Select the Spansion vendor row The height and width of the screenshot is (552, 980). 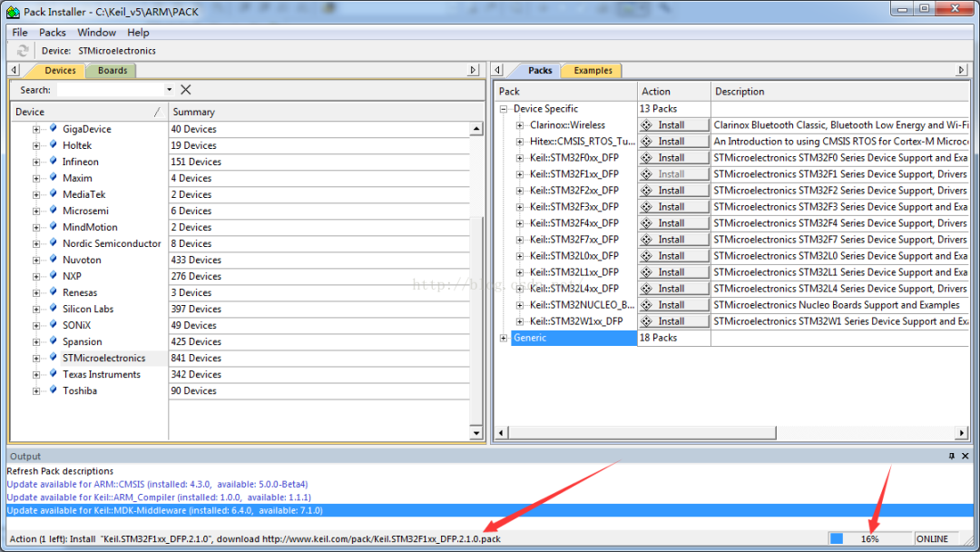point(82,341)
